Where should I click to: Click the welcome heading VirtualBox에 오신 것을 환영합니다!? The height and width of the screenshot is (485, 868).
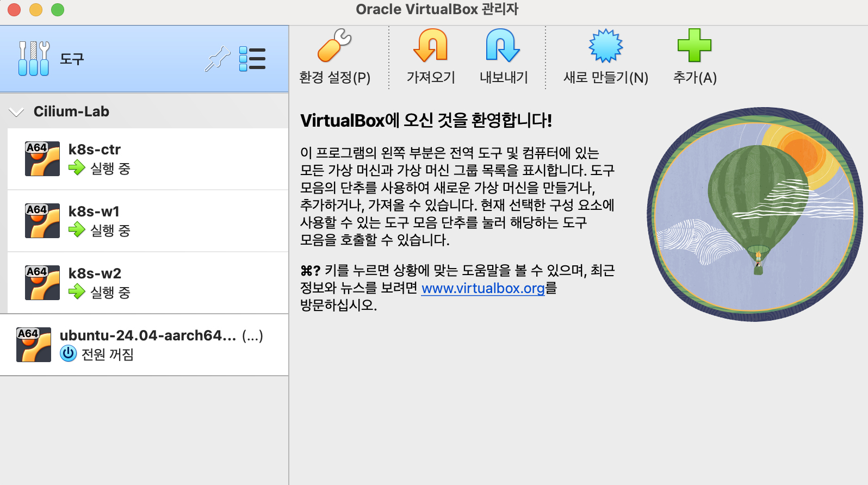pos(426,120)
